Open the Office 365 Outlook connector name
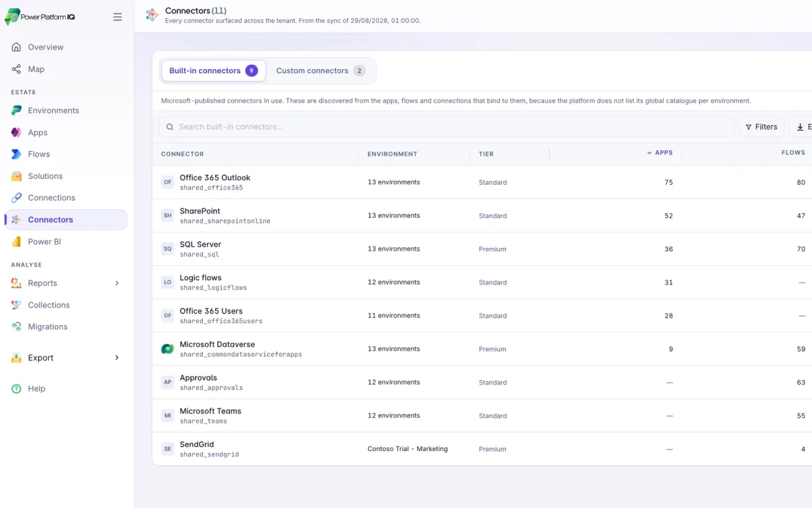 point(215,177)
